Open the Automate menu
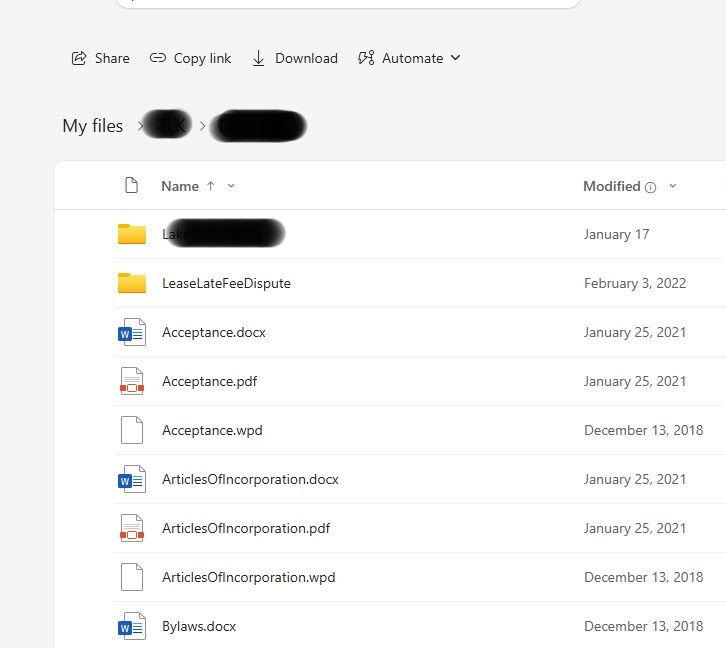 (x=409, y=58)
